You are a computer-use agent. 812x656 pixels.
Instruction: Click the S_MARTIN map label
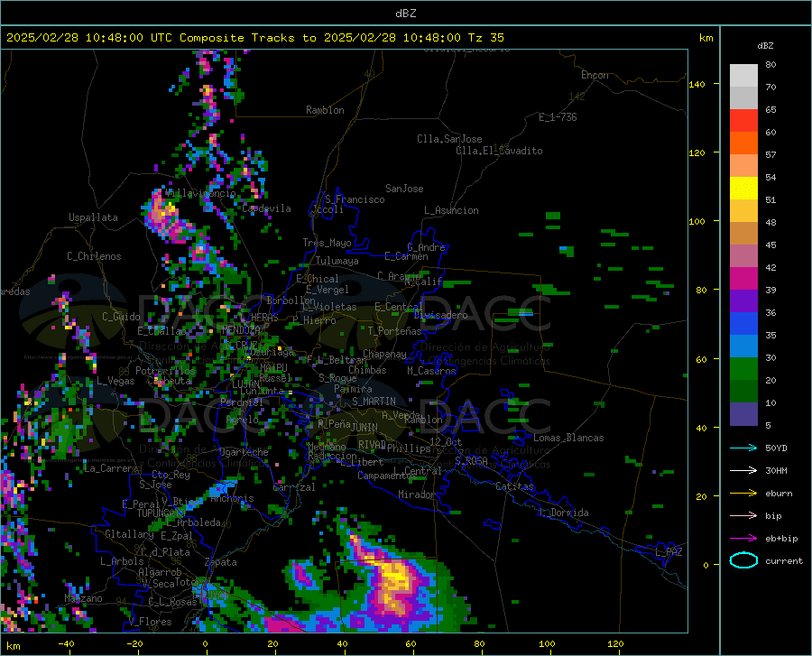click(374, 402)
